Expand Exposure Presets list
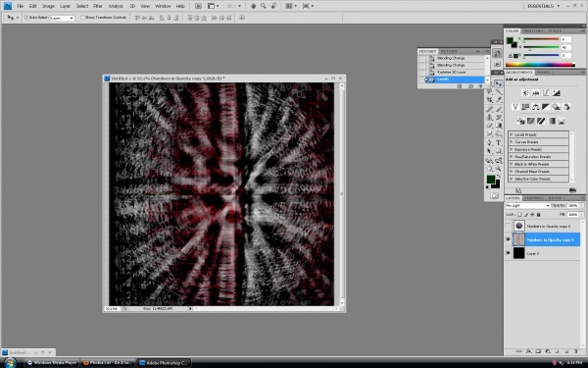 (512, 149)
